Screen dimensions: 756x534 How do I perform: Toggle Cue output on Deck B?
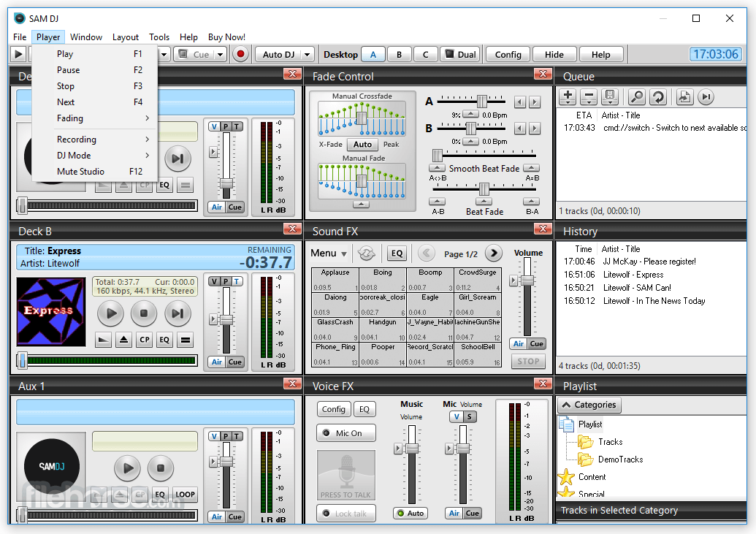click(x=234, y=362)
